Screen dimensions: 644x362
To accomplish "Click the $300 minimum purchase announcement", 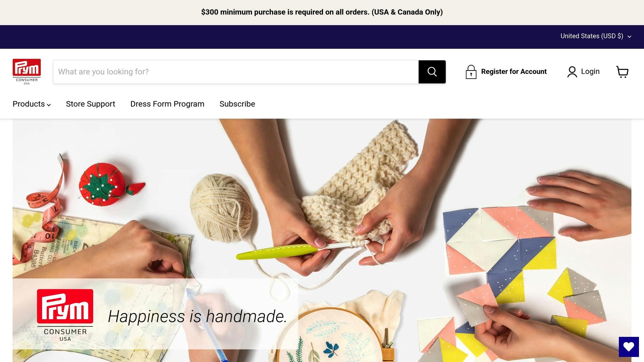I will (322, 12).
